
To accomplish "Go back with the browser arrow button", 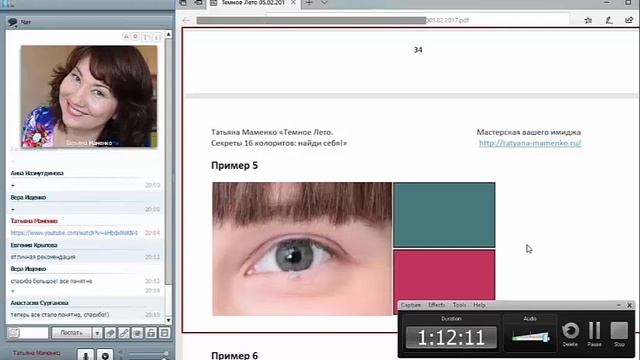I will 186,20.
